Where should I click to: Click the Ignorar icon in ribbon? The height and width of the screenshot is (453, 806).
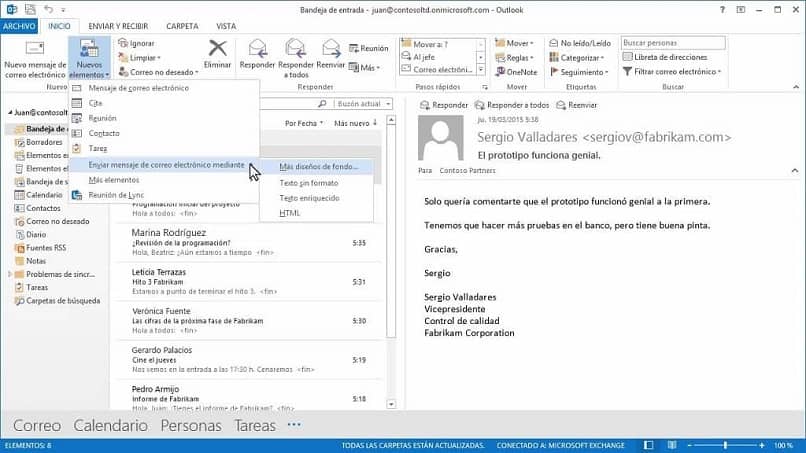click(136, 43)
